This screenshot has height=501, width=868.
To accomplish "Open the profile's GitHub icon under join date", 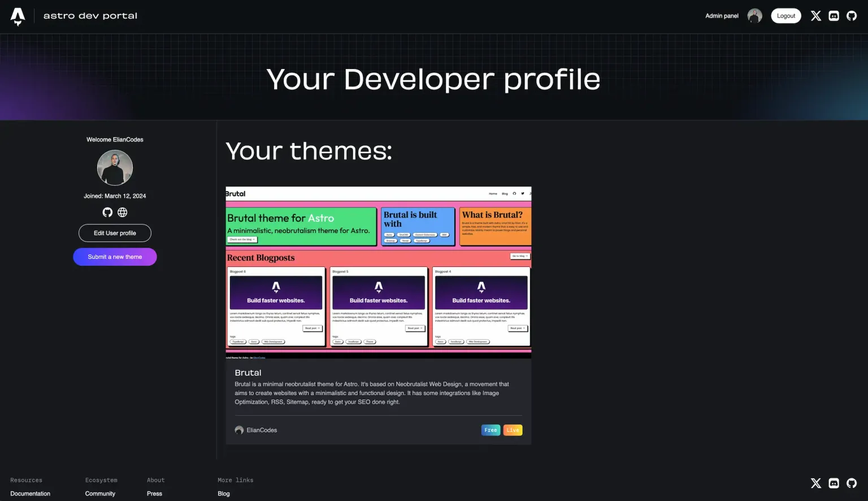I will (x=107, y=213).
